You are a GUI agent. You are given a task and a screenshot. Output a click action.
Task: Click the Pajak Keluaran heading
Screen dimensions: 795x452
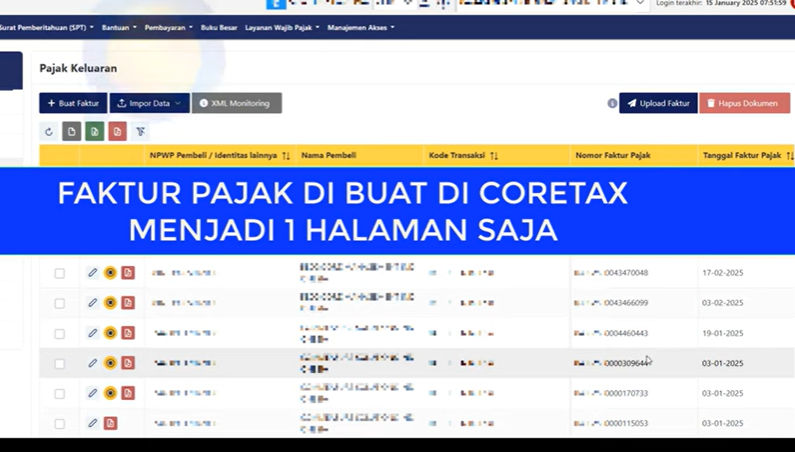pyautogui.click(x=78, y=68)
